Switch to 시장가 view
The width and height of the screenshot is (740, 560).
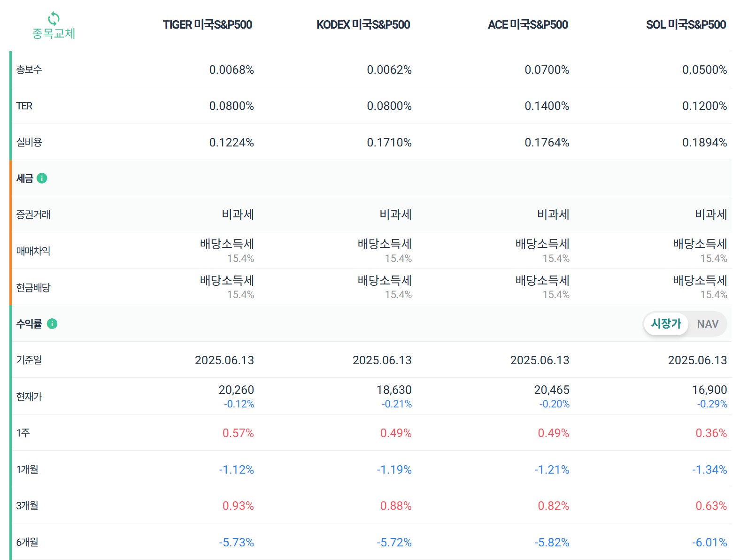666,324
